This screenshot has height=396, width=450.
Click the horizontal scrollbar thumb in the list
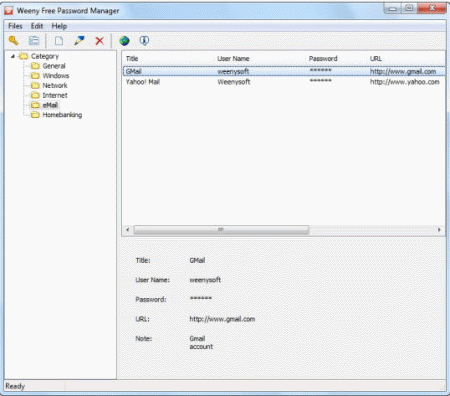point(221,229)
